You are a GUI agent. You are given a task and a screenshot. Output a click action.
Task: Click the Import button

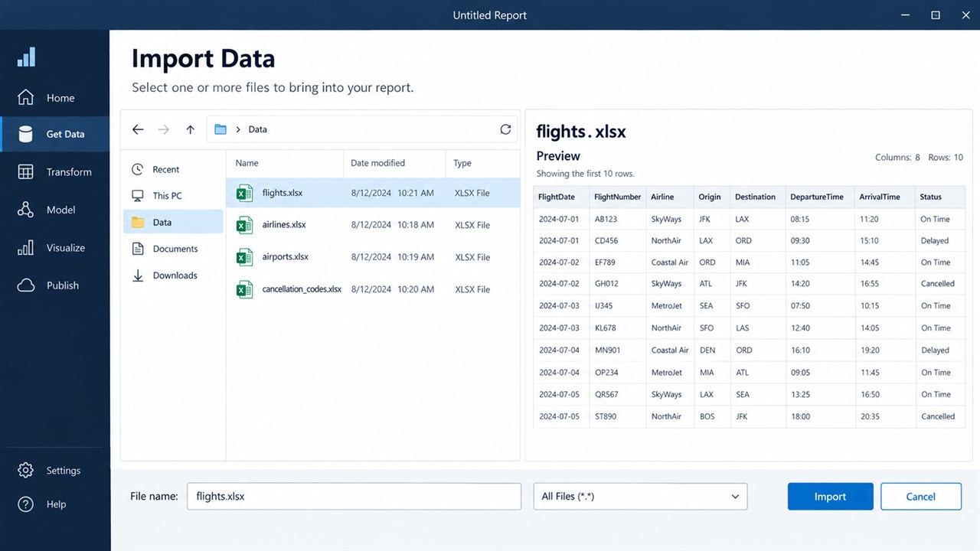pos(830,496)
